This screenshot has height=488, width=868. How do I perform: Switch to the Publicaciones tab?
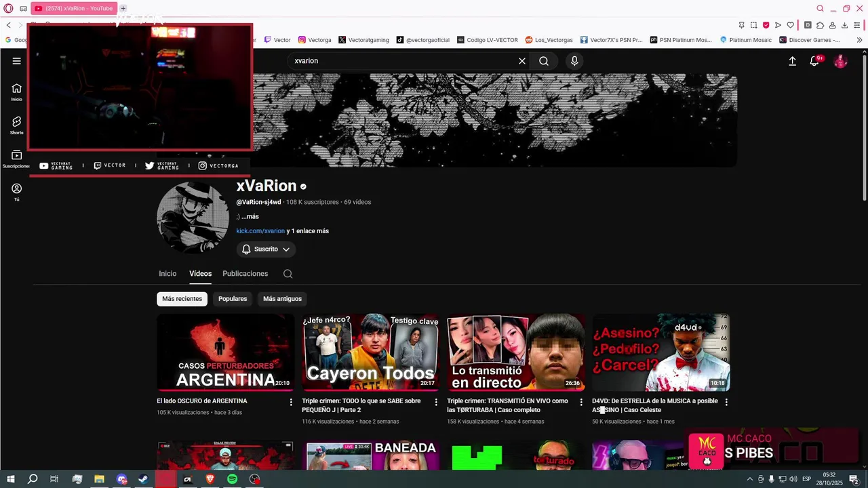coord(245,274)
